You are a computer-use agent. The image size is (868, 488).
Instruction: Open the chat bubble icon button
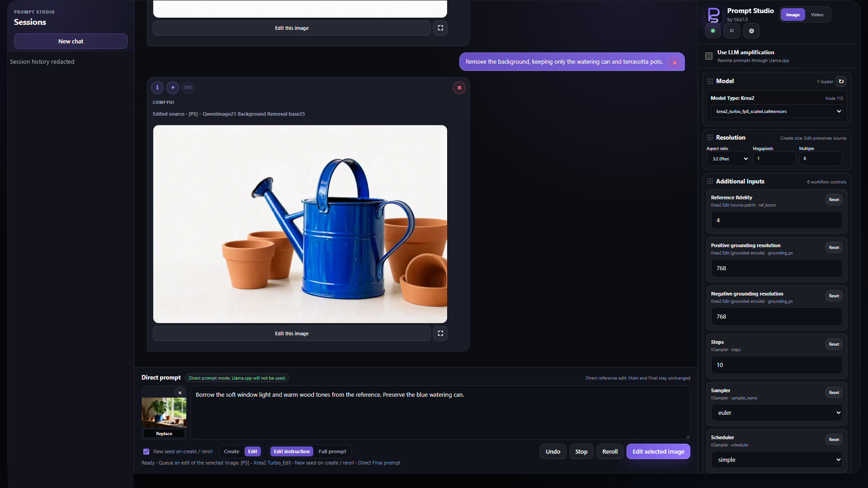click(732, 31)
